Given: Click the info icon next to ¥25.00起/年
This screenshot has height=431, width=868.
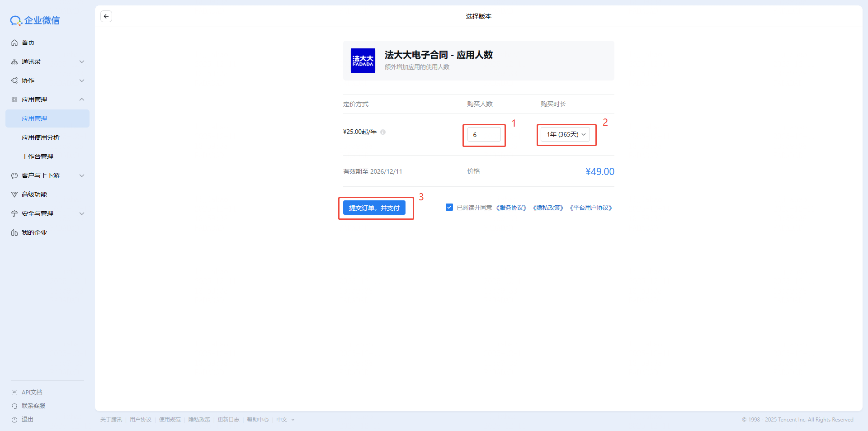Looking at the screenshot, I should (383, 132).
